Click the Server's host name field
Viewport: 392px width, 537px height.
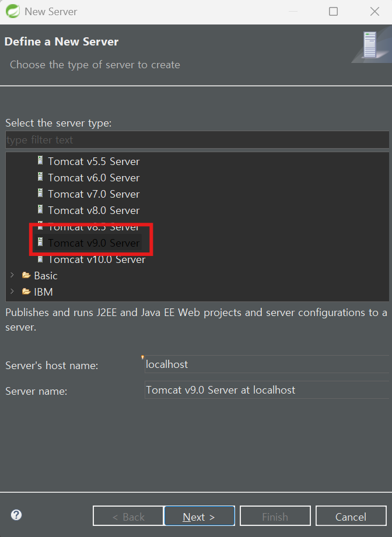pyautogui.click(x=268, y=364)
